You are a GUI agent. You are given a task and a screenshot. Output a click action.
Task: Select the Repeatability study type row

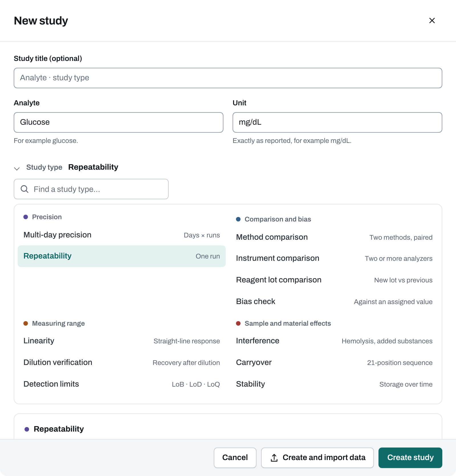pos(122,256)
